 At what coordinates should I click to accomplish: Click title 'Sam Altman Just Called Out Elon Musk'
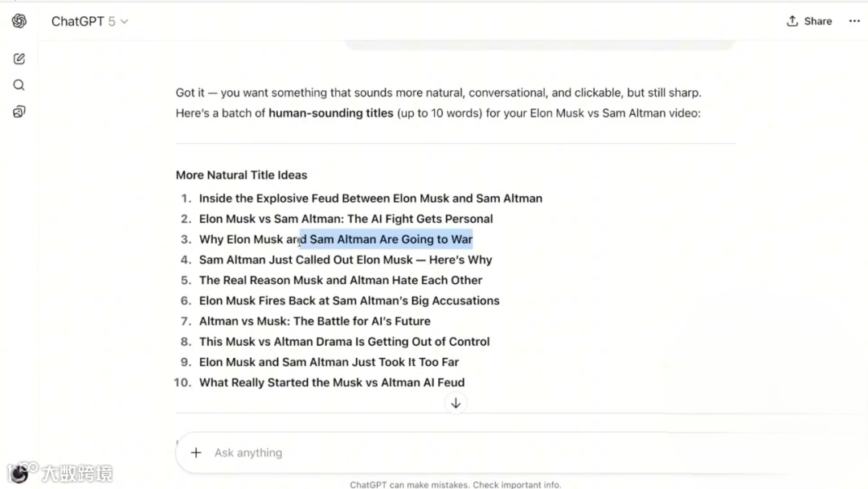(306, 260)
